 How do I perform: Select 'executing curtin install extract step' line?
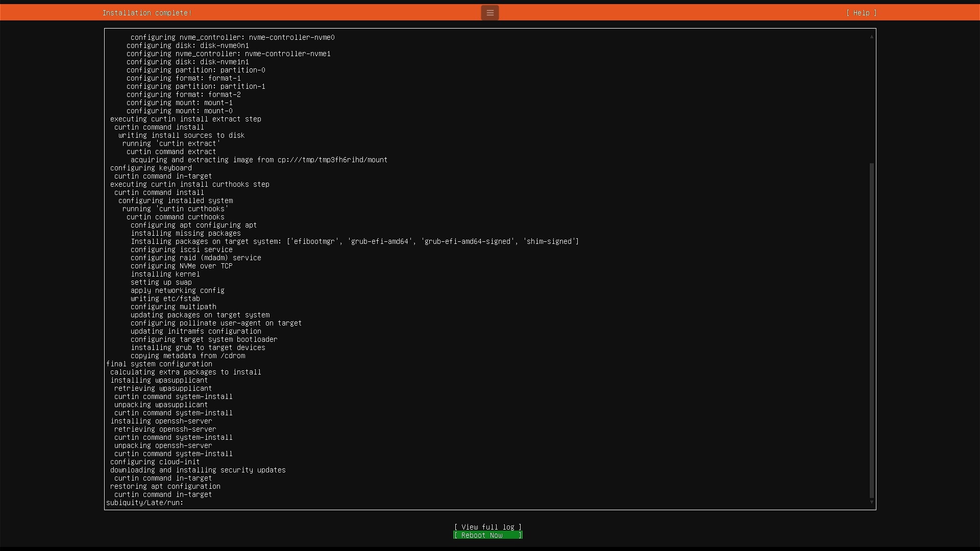pos(185,119)
